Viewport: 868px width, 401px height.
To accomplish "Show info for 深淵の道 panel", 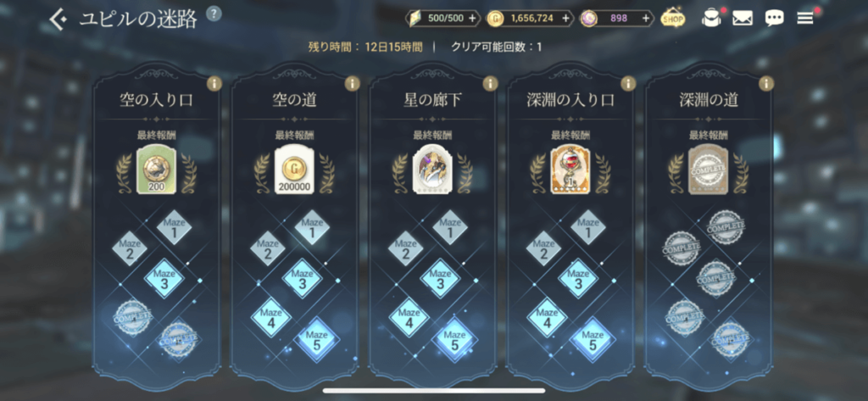I will point(766,84).
